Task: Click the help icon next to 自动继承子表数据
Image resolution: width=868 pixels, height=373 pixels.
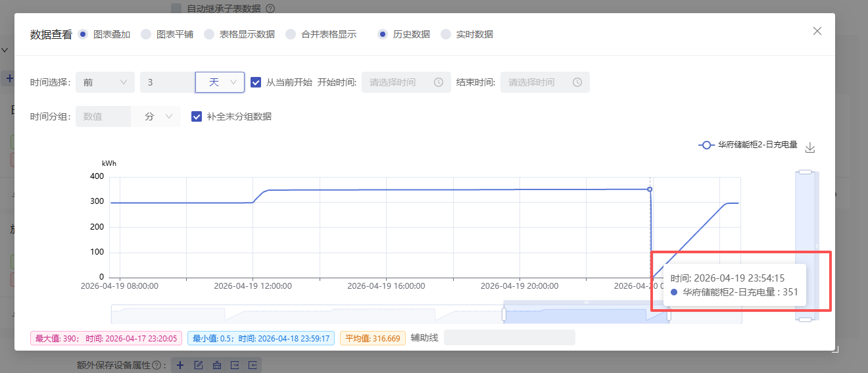Action: [270, 9]
